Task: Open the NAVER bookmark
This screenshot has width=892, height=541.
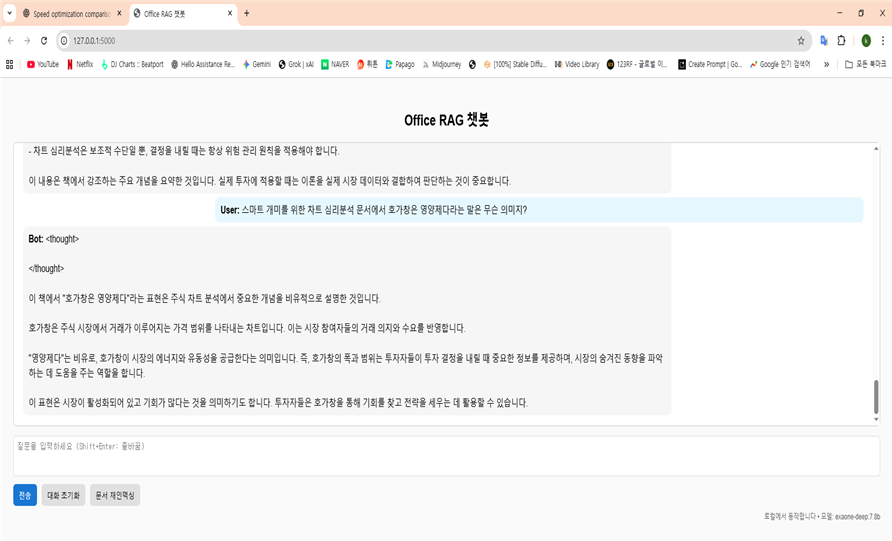Action: pyautogui.click(x=335, y=64)
